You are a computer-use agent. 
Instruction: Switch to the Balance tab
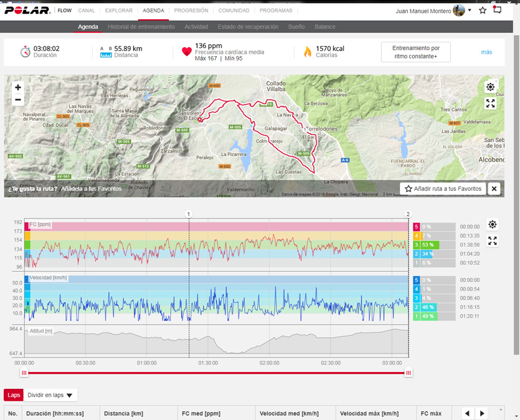pyautogui.click(x=325, y=27)
